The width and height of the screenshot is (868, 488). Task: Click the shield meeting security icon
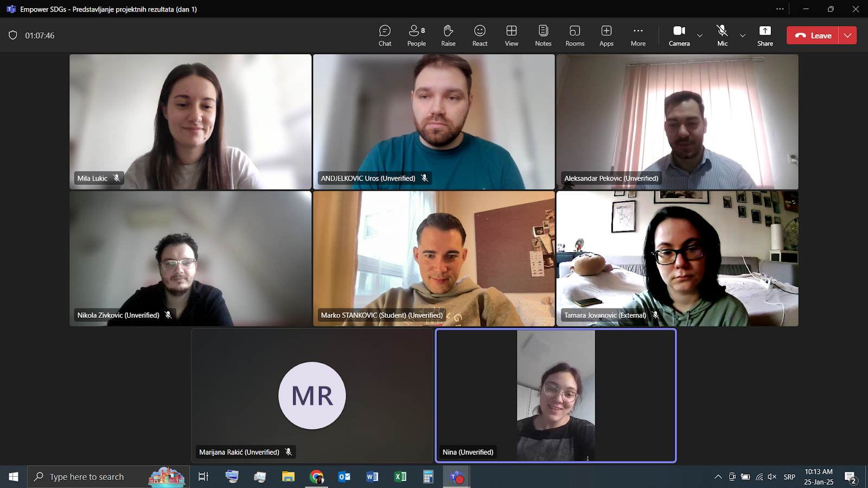coord(13,35)
